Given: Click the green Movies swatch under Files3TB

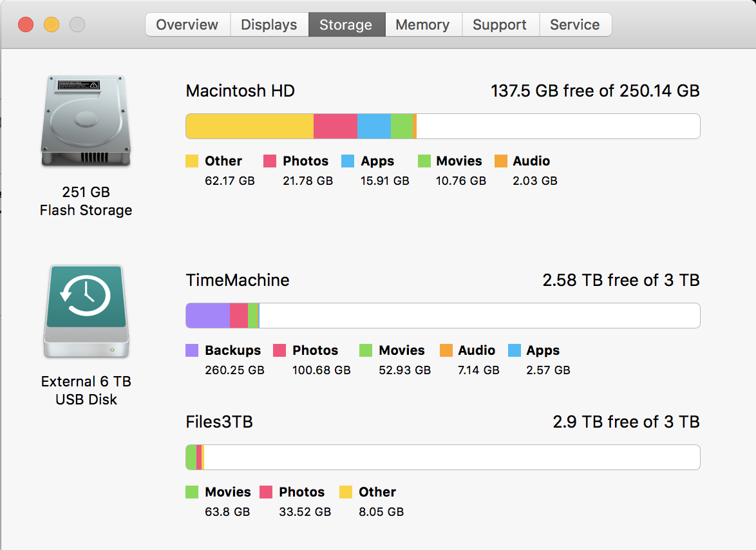Looking at the screenshot, I should 192,492.
